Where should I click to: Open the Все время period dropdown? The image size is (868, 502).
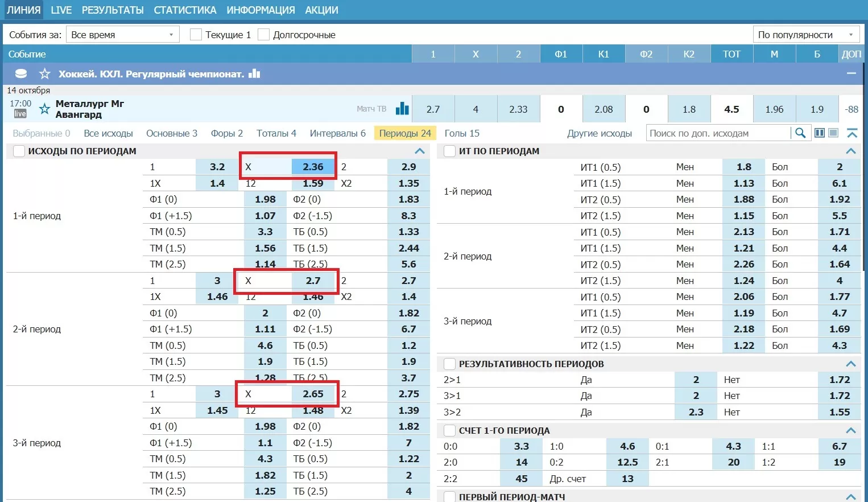point(122,35)
